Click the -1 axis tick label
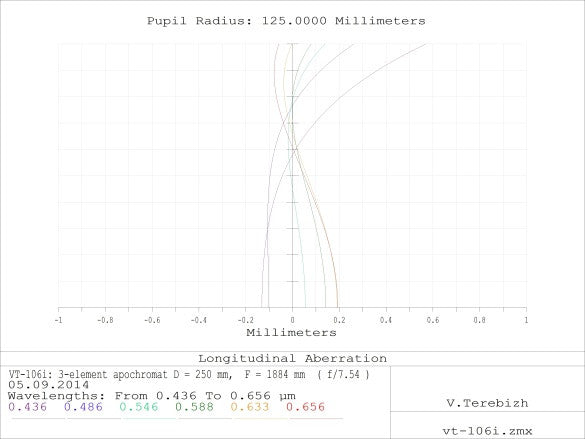 click(58, 320)
